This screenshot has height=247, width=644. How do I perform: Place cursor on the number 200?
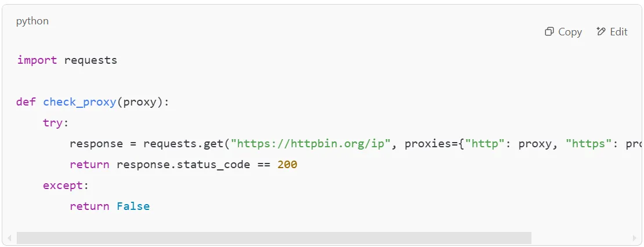tap(287, 165)
